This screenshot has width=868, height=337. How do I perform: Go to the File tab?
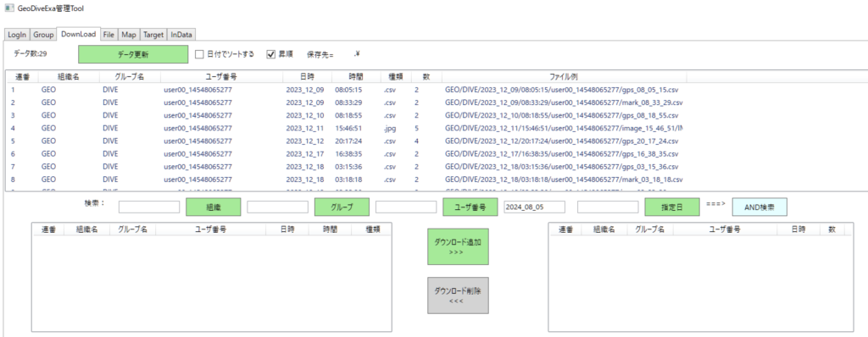(x=108, y=35)
